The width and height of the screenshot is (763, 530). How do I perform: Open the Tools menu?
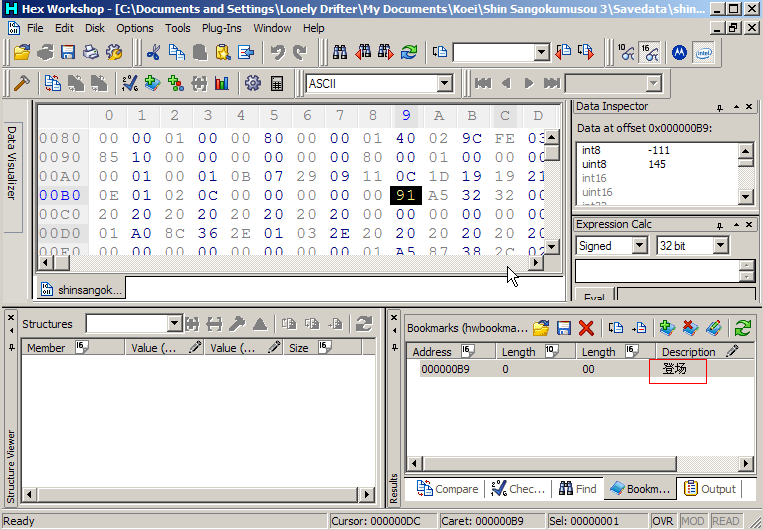[178, 28]
